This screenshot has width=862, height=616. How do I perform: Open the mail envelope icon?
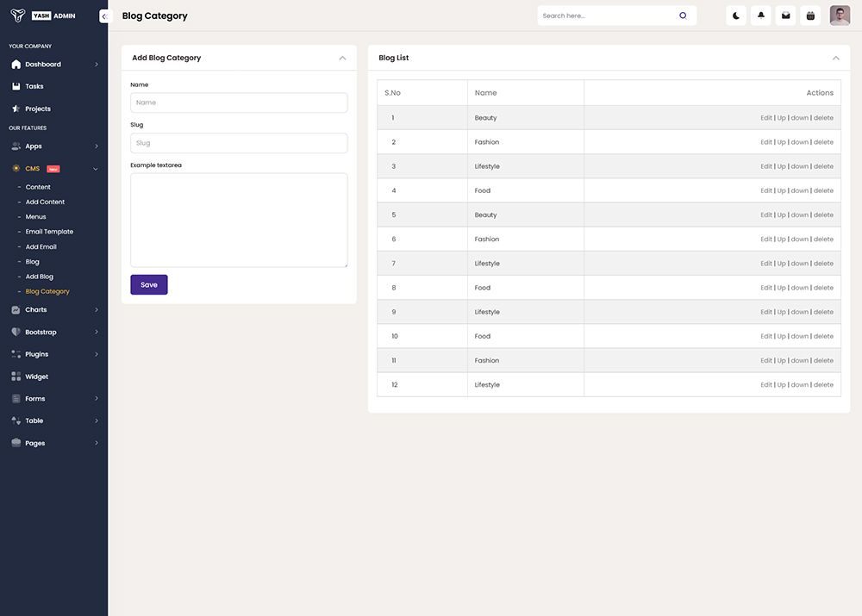[x=785, y=16]
